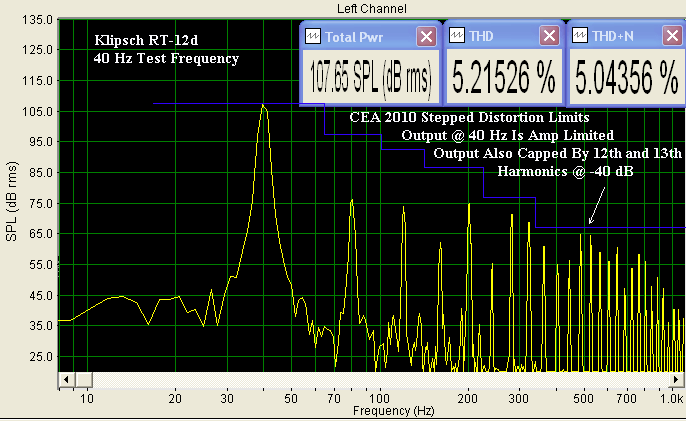Click the 105.0 y-axis value

pos(37,112)
